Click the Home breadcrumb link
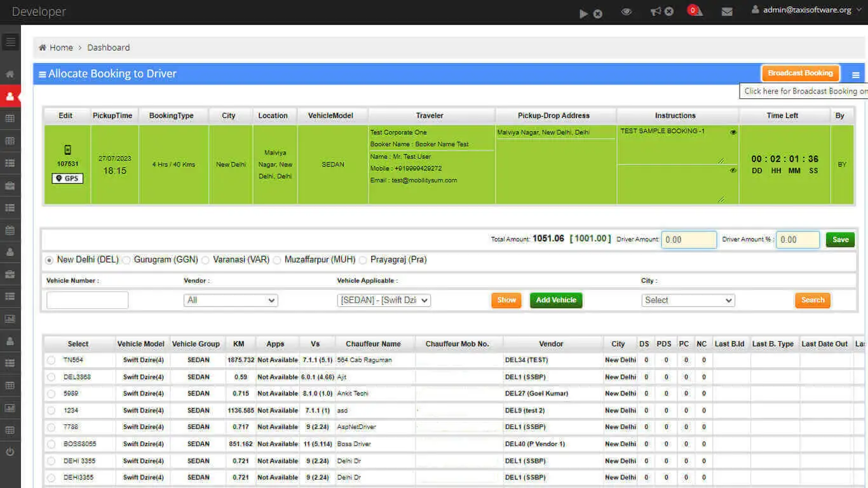The width and height of the screenshot is (868, 488). pos(61,48)
